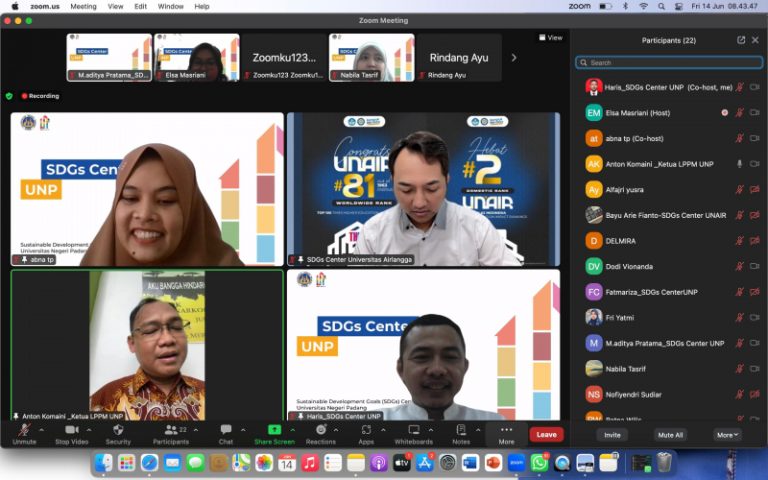Select Bayu Arie Fianto-SDGs Center UNAIR participant
This screenshot has width=768, height=480.
pos(669,216)
